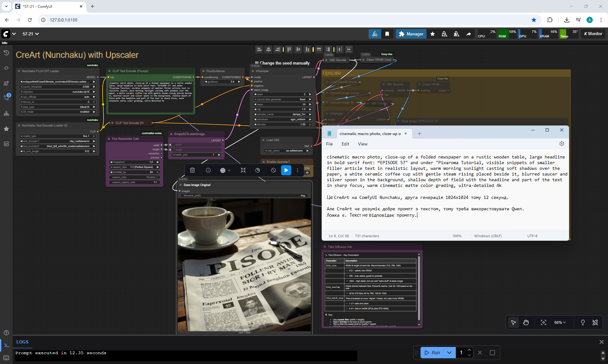Delete the selected node via trash icon
Image resolution: width=608 pixels, height=364 pixels.
pos(192,170)
